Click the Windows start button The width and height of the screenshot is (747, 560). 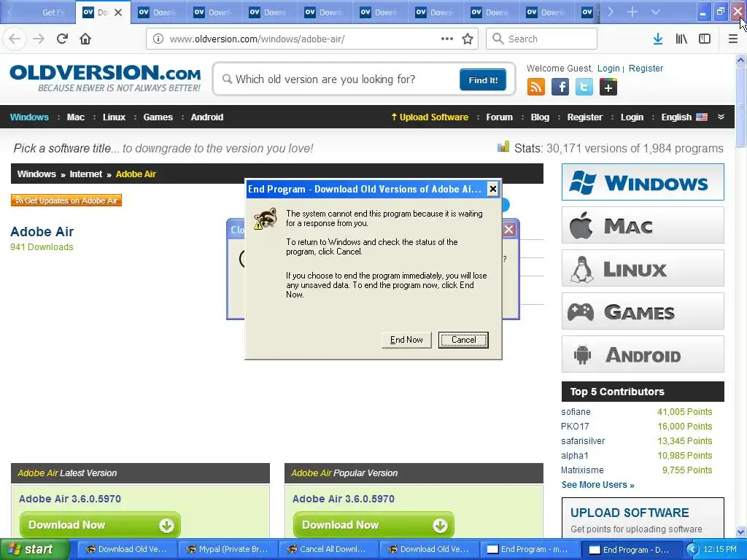coord(34,550)
